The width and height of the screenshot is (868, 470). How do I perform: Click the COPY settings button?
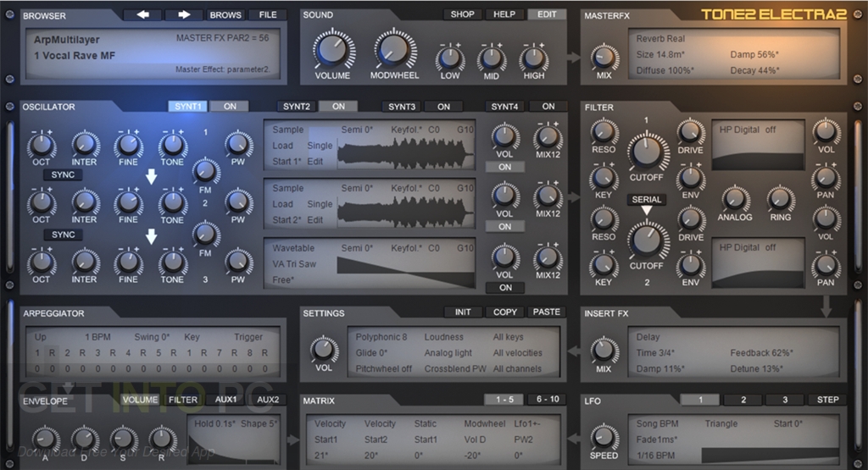tap(505, 312)
